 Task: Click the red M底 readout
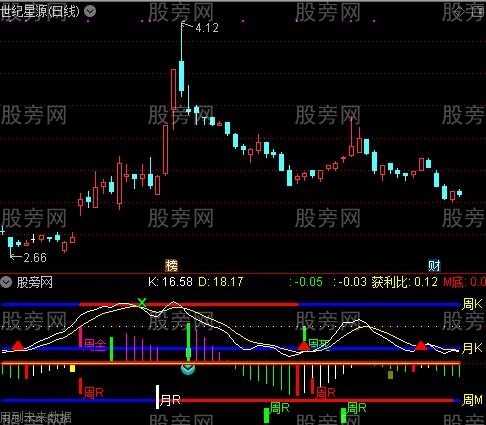(x=464, y=282)
